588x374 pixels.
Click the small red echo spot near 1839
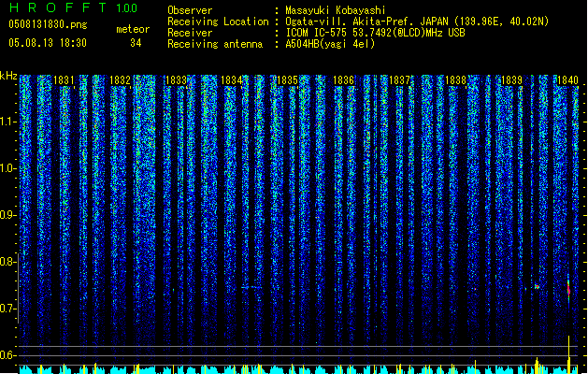(537, 287)
